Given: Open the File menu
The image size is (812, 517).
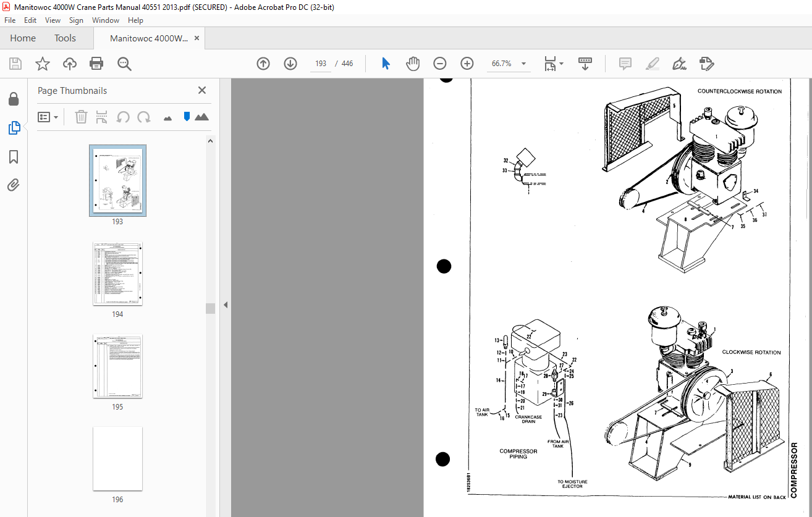Looking at the screenshot, I should coord(10,20).
